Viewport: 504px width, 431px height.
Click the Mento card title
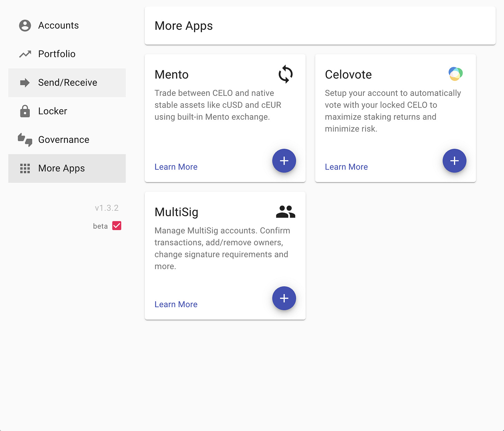pyautogui.click(x=171, y=75)
